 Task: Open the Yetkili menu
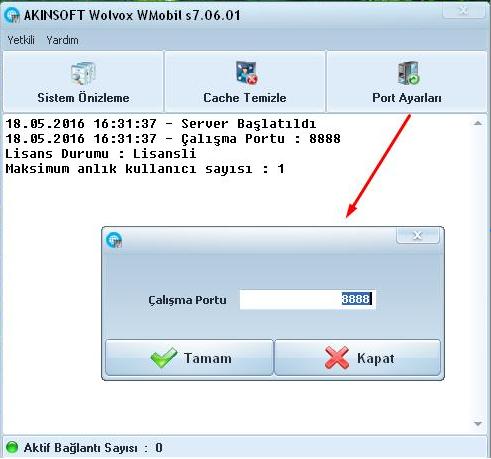[x=21, y=40]
